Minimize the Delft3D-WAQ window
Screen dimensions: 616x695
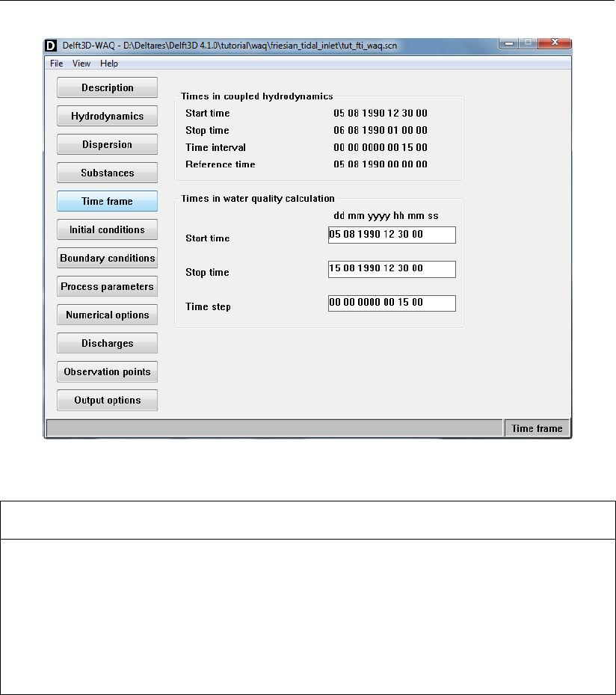509,43
